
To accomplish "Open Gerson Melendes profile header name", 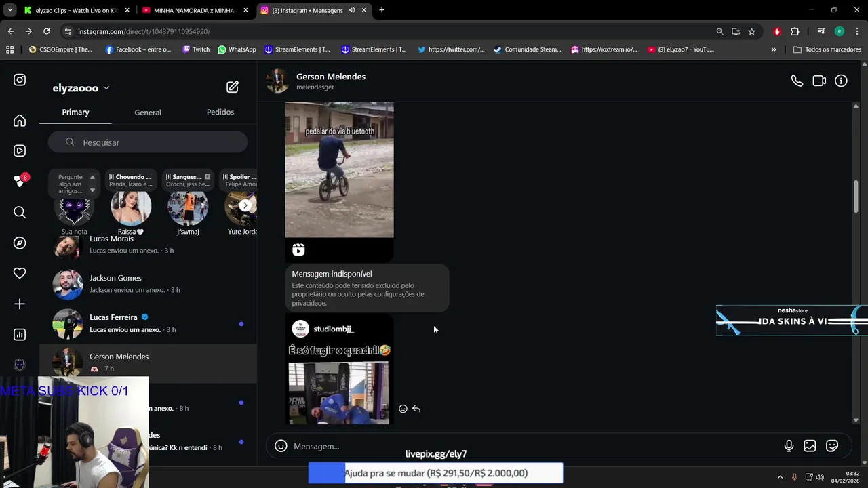I will pyautogui.click(x=331, y=77).
